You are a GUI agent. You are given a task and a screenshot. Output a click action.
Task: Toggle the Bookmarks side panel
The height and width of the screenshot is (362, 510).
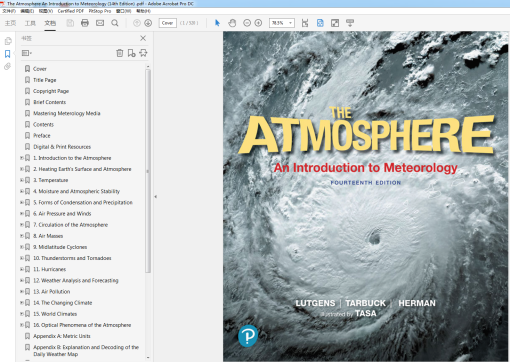click(7, 54)
